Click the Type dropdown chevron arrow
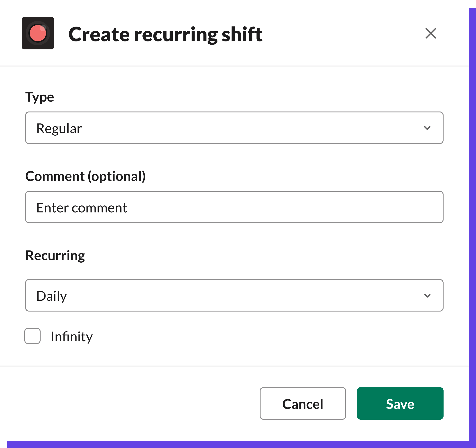476x448 pixels. tap(427, 128)
